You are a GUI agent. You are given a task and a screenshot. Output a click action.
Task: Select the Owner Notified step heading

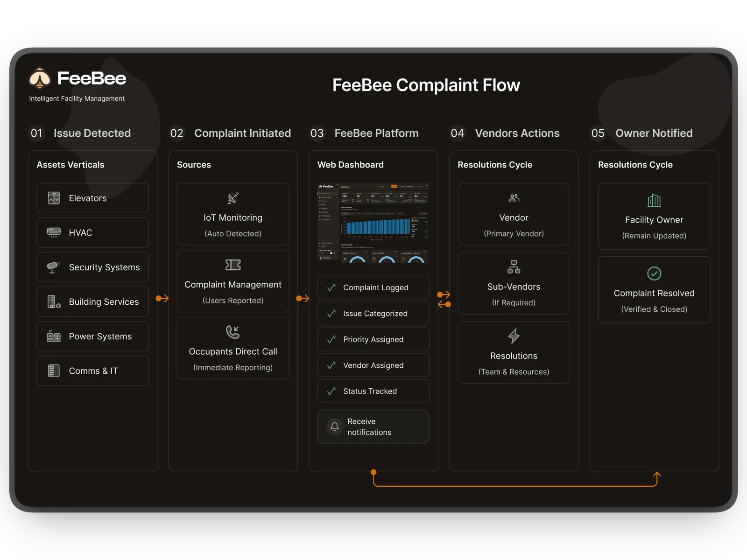[654, 133]
